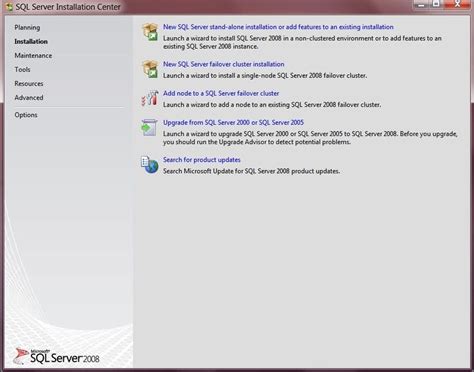
Task: Click the Upgrade Advisor description text
Action: tap(310, 138)
